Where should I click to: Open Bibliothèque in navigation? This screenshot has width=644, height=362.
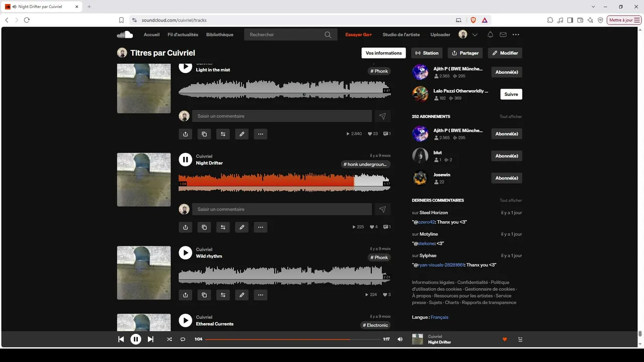220,35
